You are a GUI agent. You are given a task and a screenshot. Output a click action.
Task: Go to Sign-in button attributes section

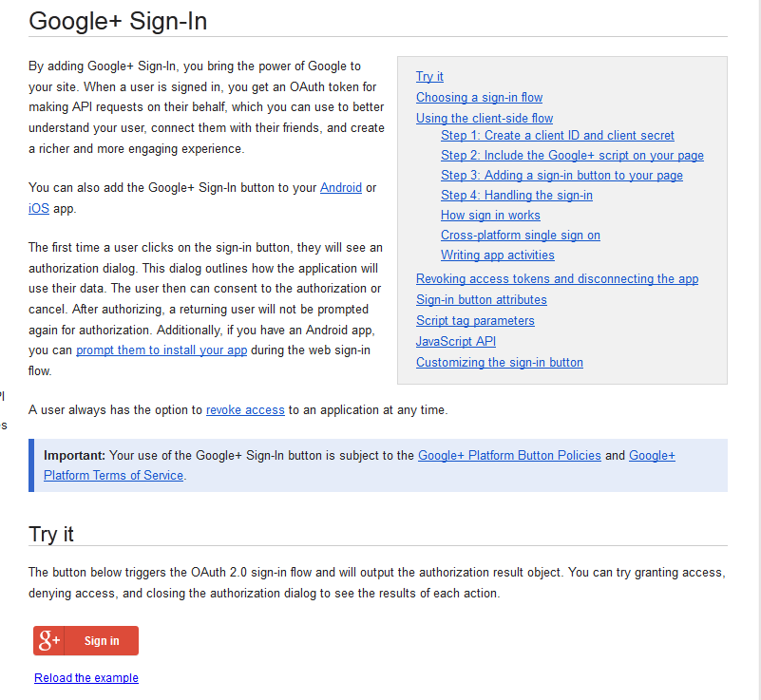pyautogui.click(x=482, y=300)
